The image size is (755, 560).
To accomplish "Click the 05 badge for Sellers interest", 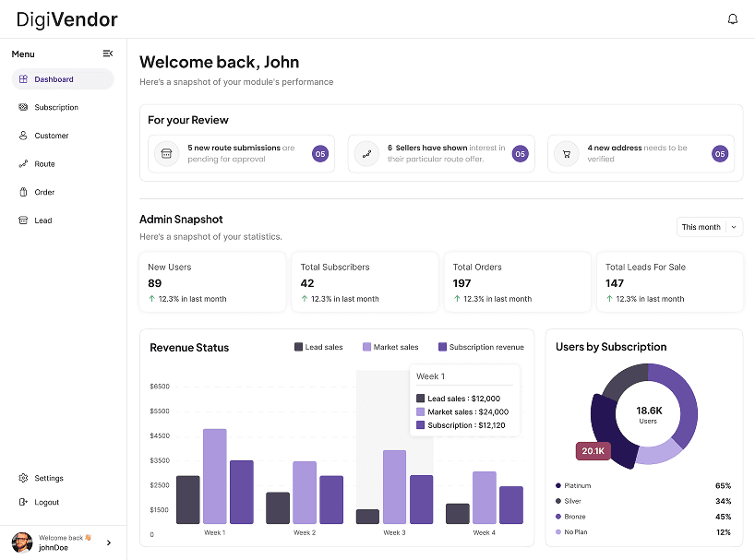I will 520,153.
